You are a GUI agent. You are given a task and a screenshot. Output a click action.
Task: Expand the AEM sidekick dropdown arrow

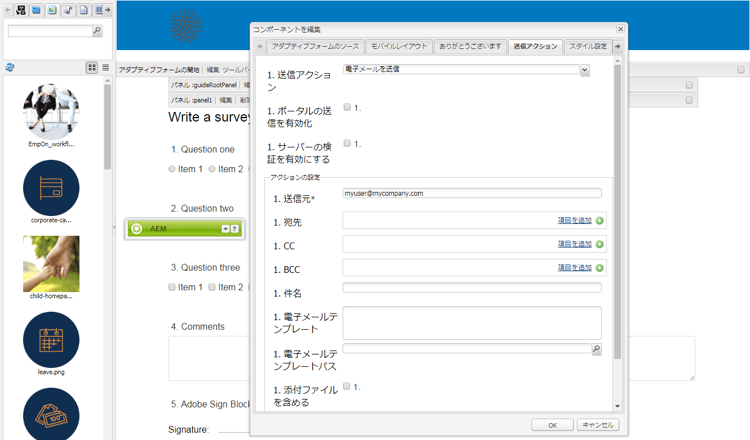tap(225, 229)
